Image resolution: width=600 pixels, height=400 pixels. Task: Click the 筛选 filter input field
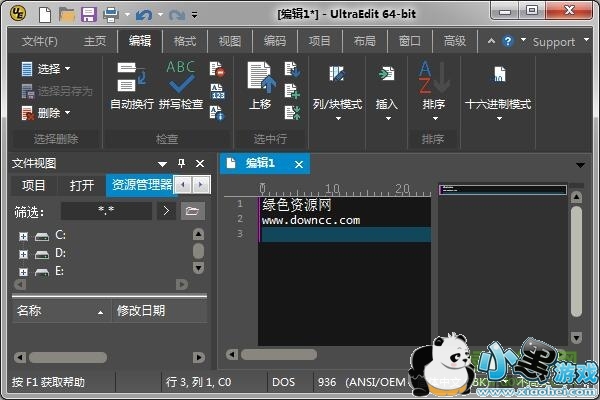click(x=106, y=211)
